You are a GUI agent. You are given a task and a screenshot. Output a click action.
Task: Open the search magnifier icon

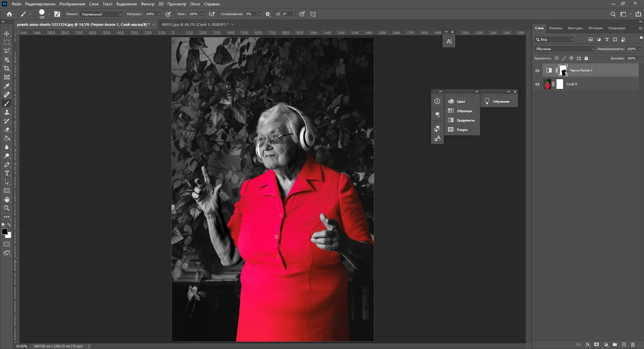pyautogui.click(x=613, y=14)
